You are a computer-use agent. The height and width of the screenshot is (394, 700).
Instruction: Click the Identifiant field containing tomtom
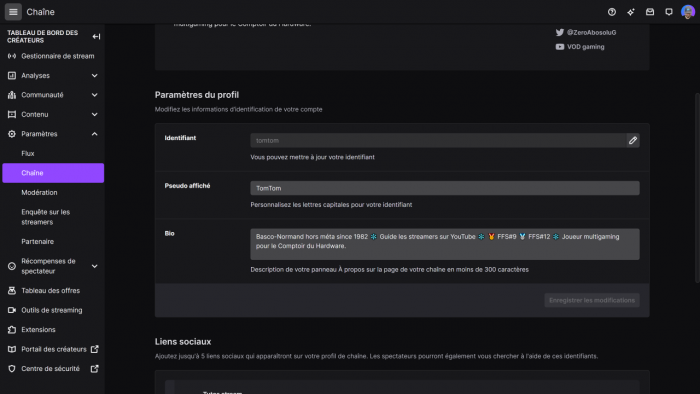point(438,141)
